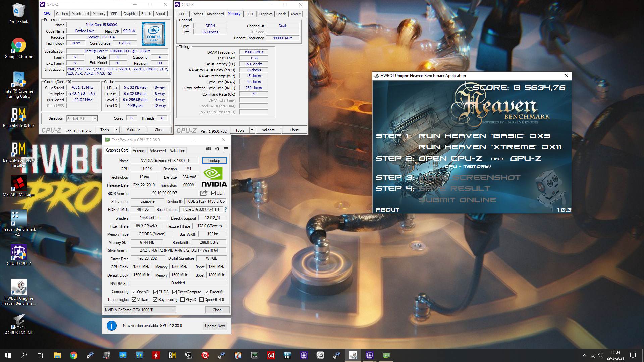
Task: Open the GPU selector dropdown in GPU-Z
Action: click(140, 310)
